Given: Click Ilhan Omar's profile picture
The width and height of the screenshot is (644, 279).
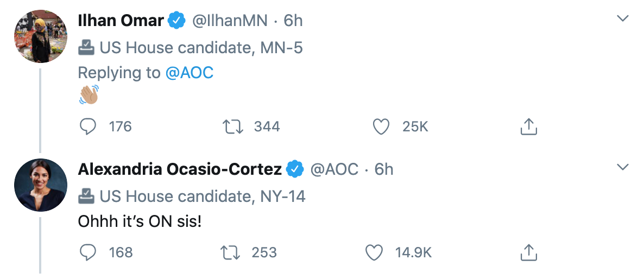Looking at the screenshot, I should 40,37.
